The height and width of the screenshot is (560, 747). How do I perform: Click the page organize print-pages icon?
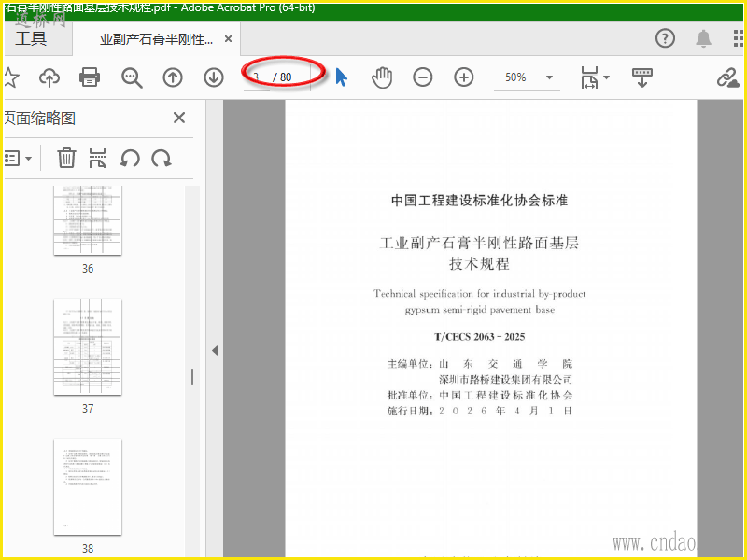tap(97, 158)
